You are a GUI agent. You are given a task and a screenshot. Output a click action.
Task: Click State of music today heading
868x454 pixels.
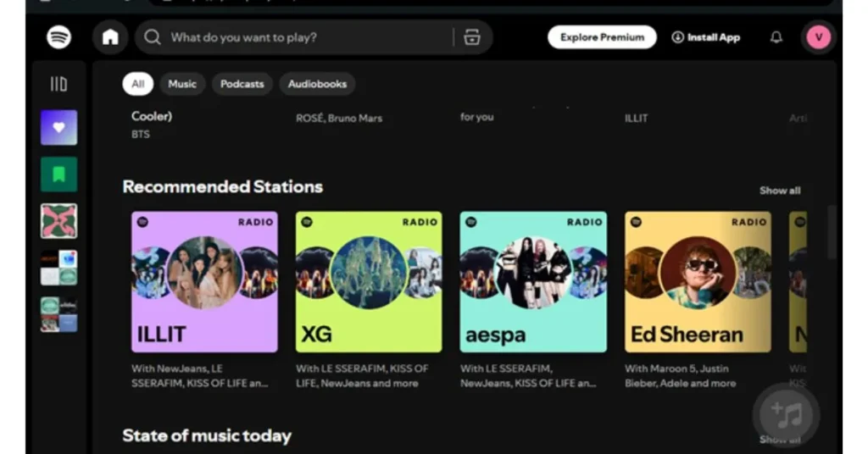click(x=207, y=435)
